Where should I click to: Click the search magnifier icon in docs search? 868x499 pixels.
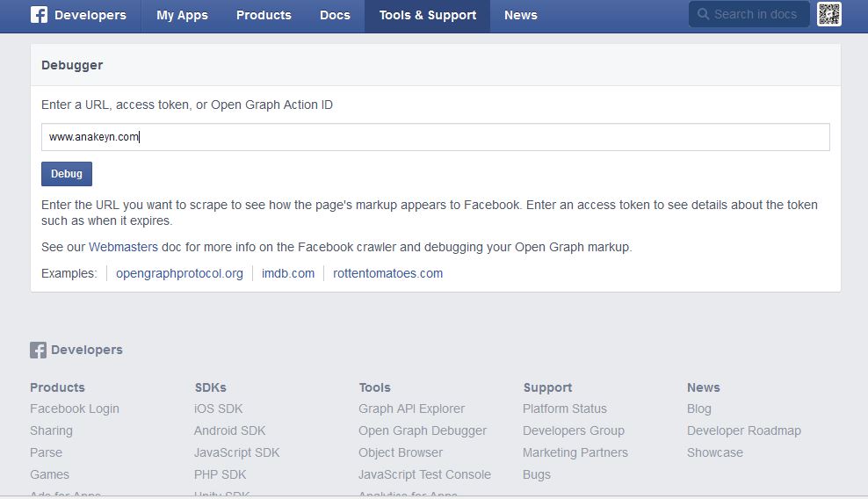(x=703, y=14)
